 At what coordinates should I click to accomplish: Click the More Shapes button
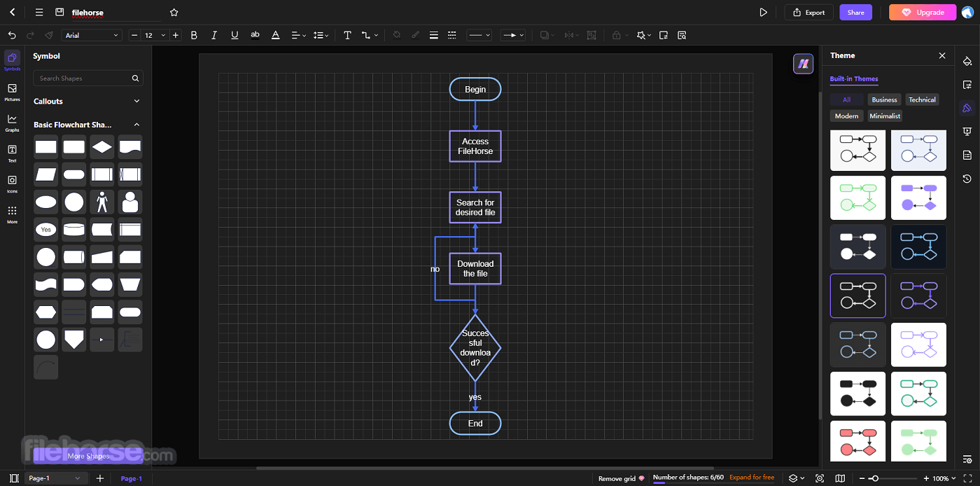coord(88,456)
